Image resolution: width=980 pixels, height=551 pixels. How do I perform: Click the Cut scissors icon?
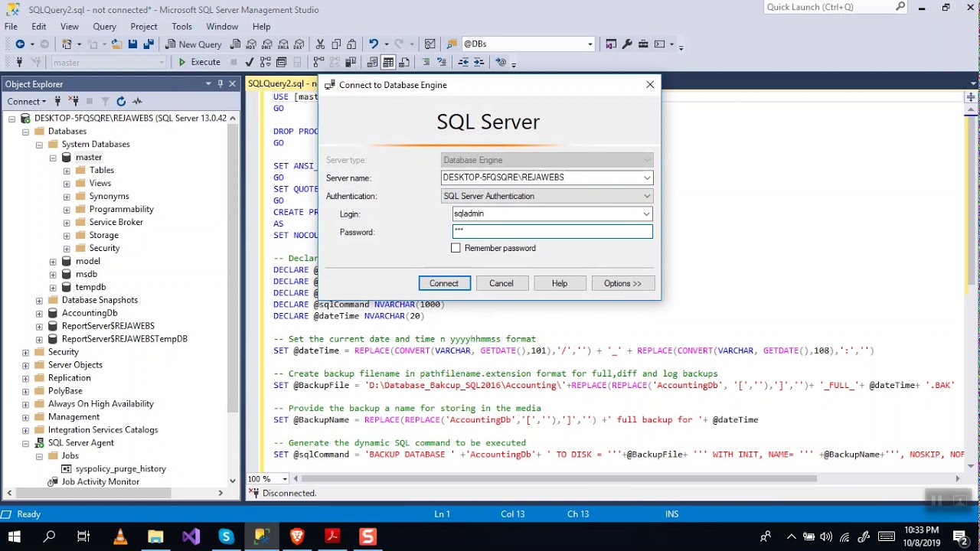click(320, 44)
